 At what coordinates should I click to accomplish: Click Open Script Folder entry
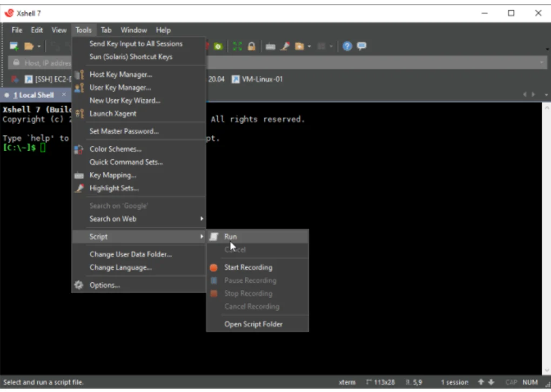coord(253,324)
